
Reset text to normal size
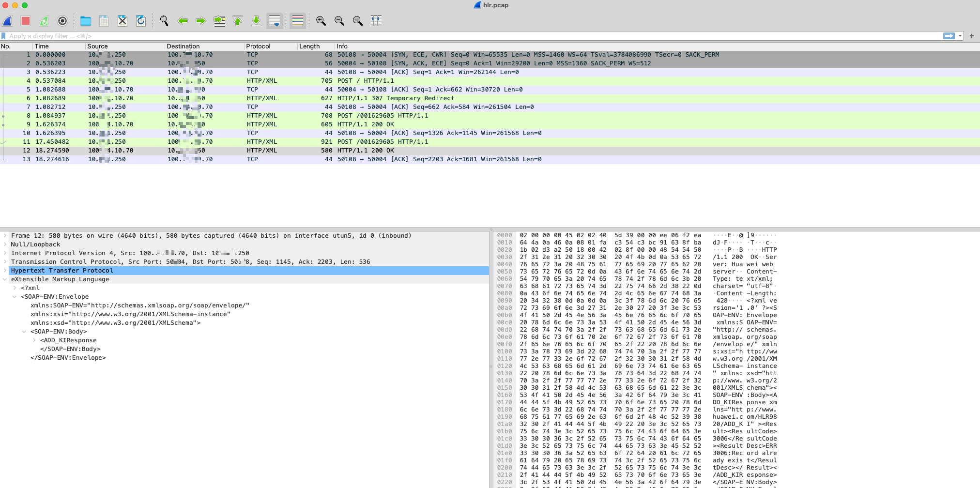[358, 21]
